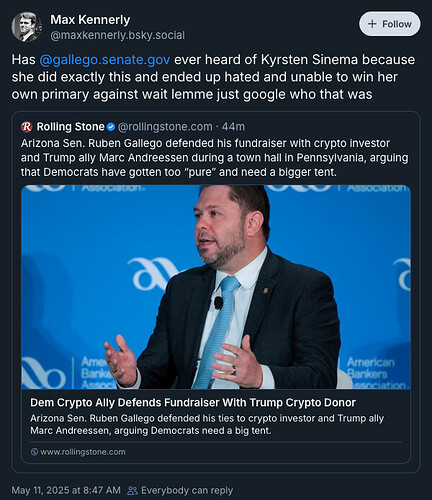432x500 pixels.
Task: Click the May 11, 2025 timestamp
Action: pos(66,490)
